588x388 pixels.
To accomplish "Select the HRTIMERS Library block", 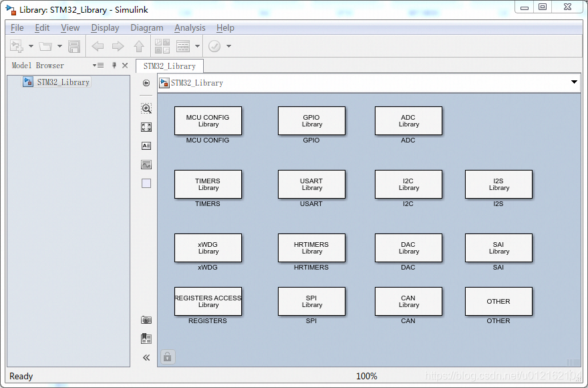I will (x=311, y=248).
